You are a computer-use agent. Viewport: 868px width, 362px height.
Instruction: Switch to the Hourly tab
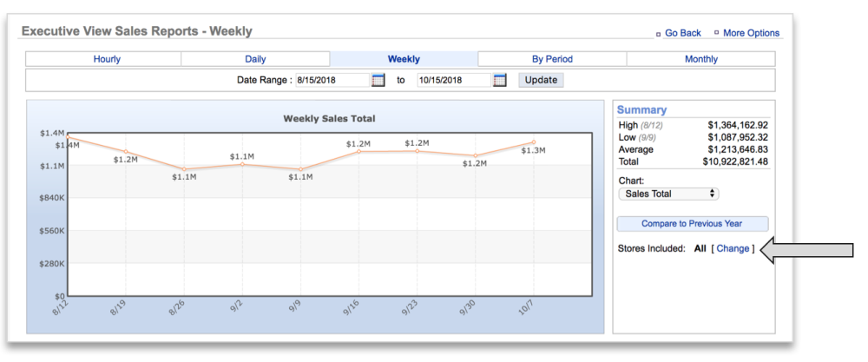click(x=107, y=59)
